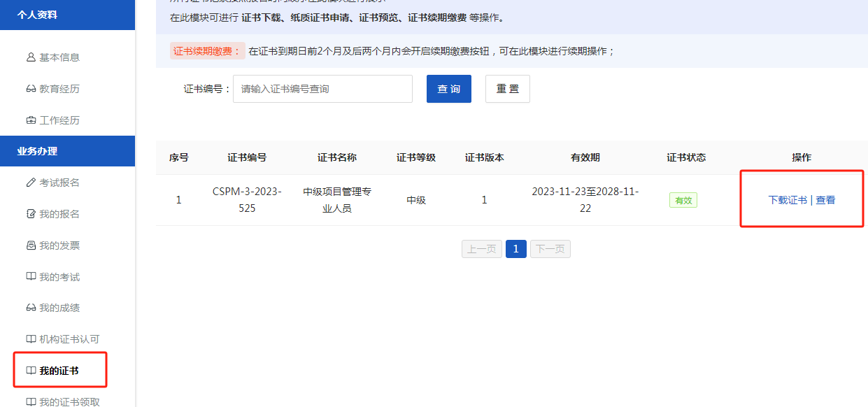Click the green 有效 status tag
Viewport: 868px width, 407px height.
(x=683, y=199)
